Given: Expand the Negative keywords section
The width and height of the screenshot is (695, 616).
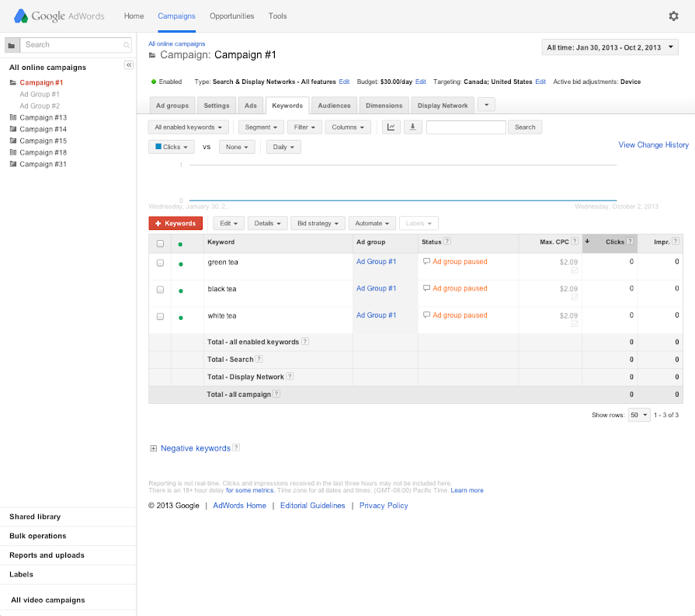Looking at the screenshot, I should click(x=154, y=448).
